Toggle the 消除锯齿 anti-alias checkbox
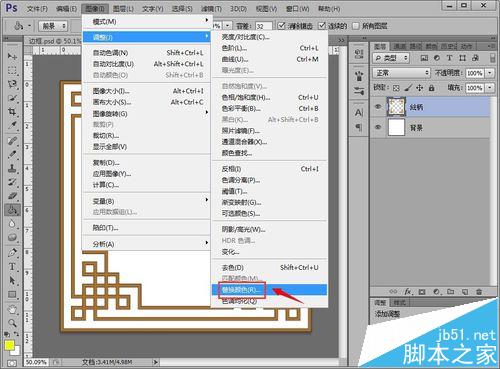The width and height of the screenshot is (500, 369). coord(281,26)
